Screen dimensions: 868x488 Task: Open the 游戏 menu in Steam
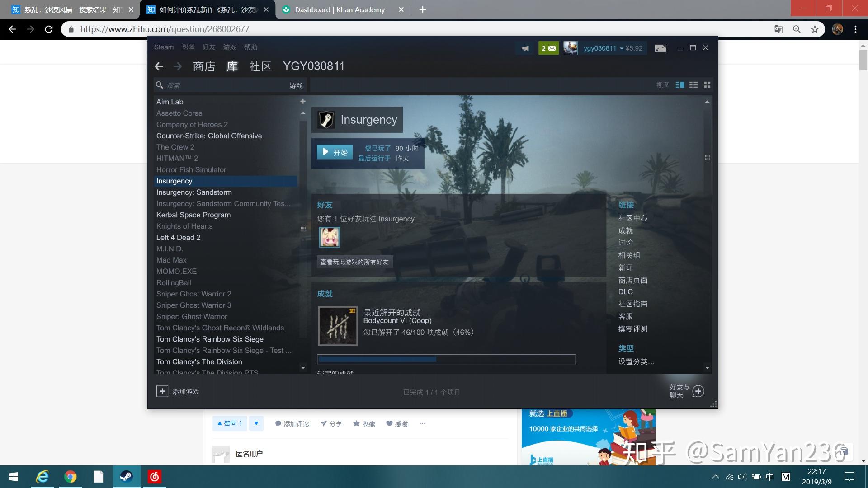230,47
